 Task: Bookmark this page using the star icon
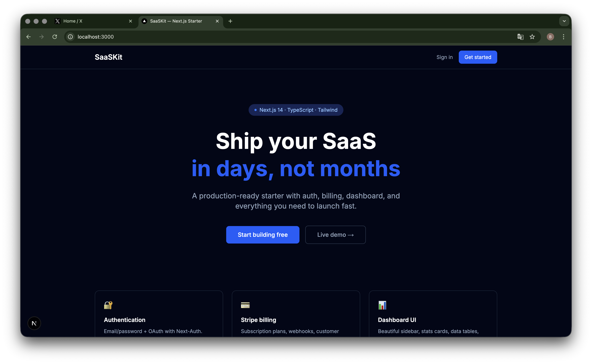[532, 37]
